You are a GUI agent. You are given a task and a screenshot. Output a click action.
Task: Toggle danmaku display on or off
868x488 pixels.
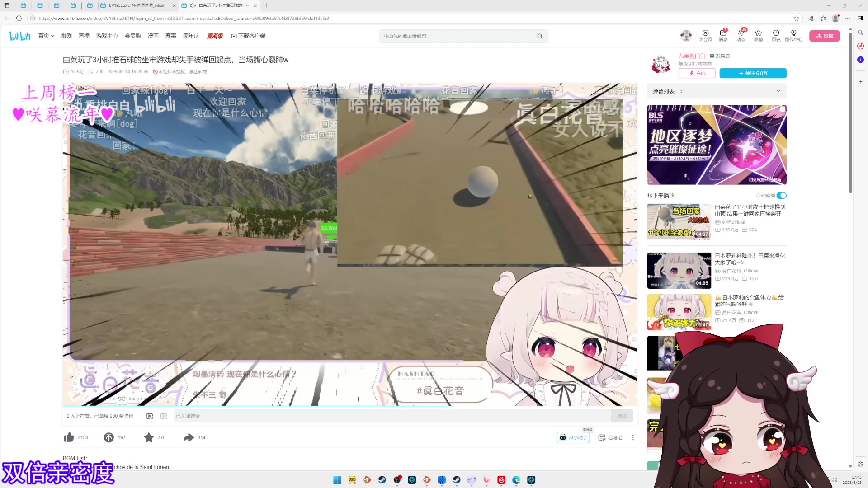tap(150, 416)
